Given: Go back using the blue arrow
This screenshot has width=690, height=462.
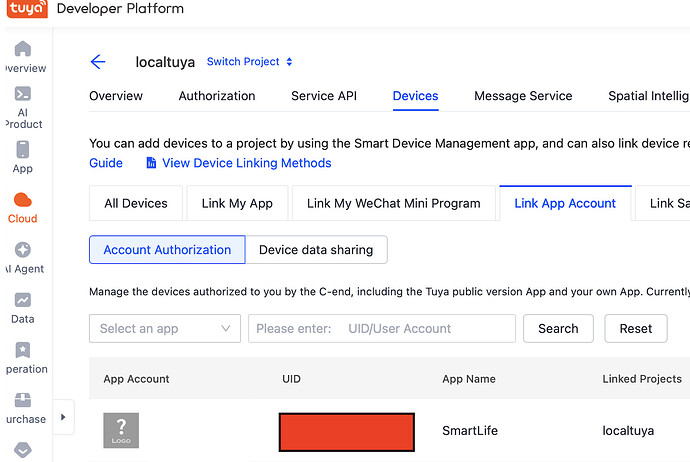Looking at the screenshot, I should pos(98,62).
